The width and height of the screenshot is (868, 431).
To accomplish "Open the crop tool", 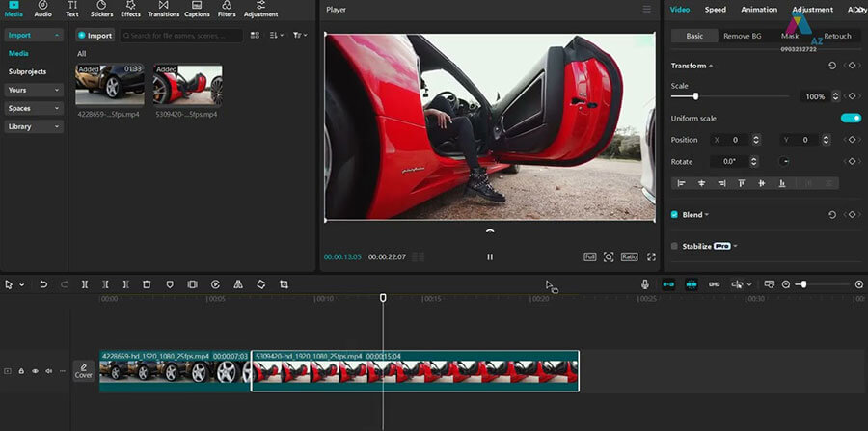I will (x=284, y=284).
